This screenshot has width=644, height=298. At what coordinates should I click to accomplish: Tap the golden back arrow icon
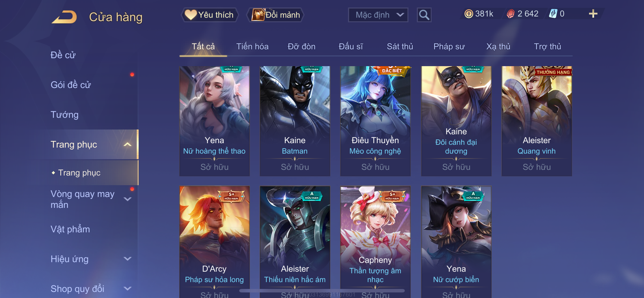pos(64,17)
